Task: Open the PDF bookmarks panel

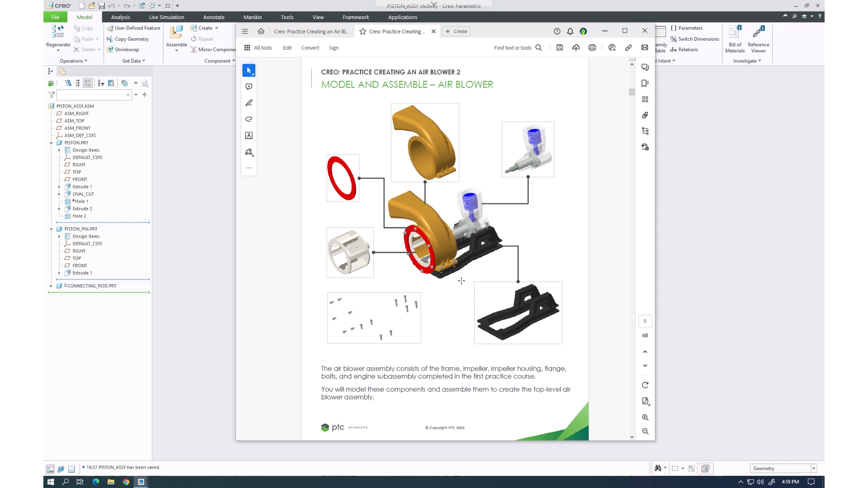Action: click(645, 83)
